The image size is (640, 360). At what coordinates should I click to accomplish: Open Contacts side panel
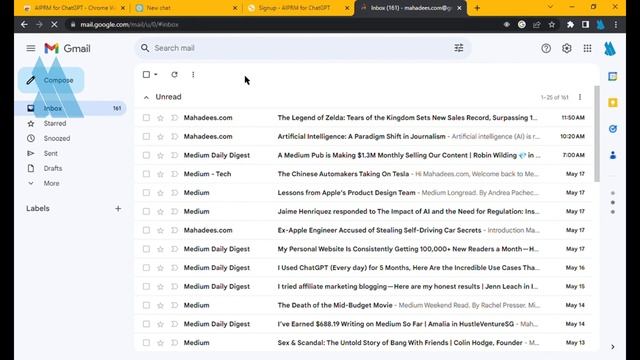coord(612,155)
